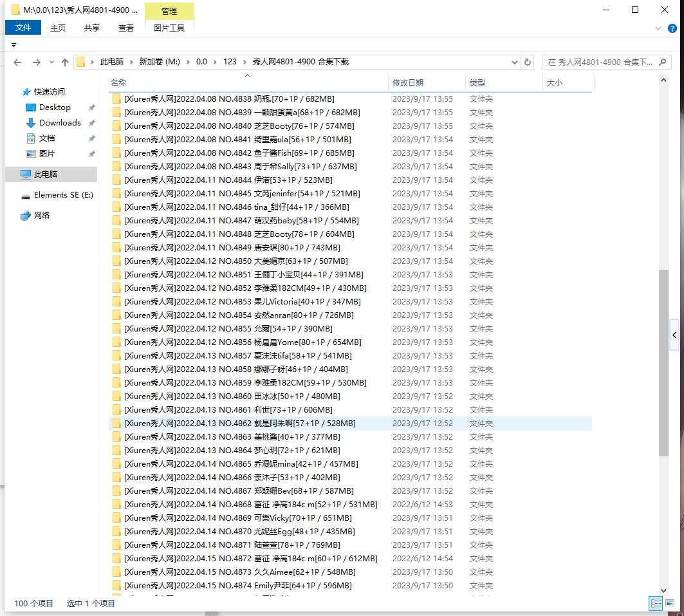Click the address bar folder icon

point(80,62)
